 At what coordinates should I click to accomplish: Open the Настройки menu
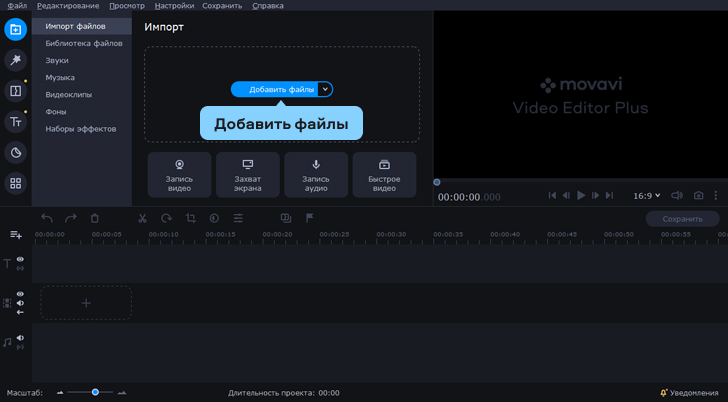click(175, 6)
